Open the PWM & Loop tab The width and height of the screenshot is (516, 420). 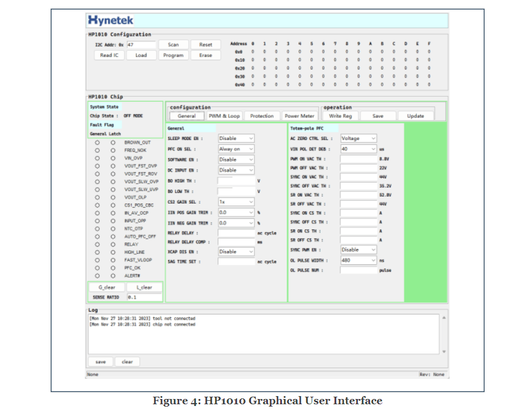(x=224, y=116)
